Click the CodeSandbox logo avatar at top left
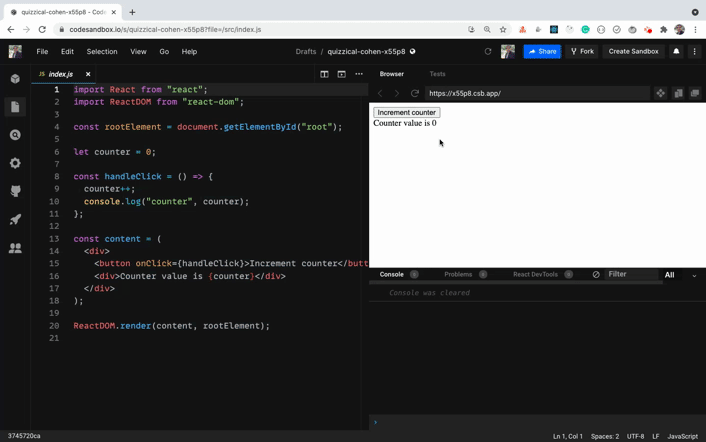The image size is (706, 442). click(15, 51)
